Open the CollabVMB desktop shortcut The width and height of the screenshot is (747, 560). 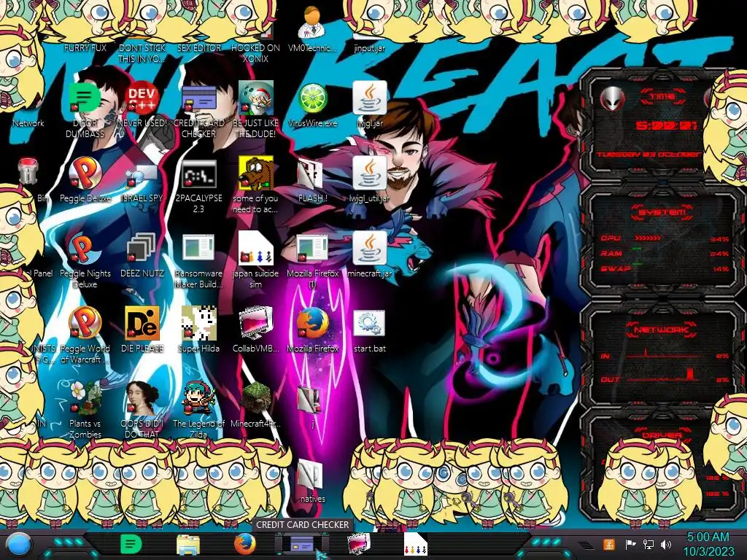coord(255,330)
